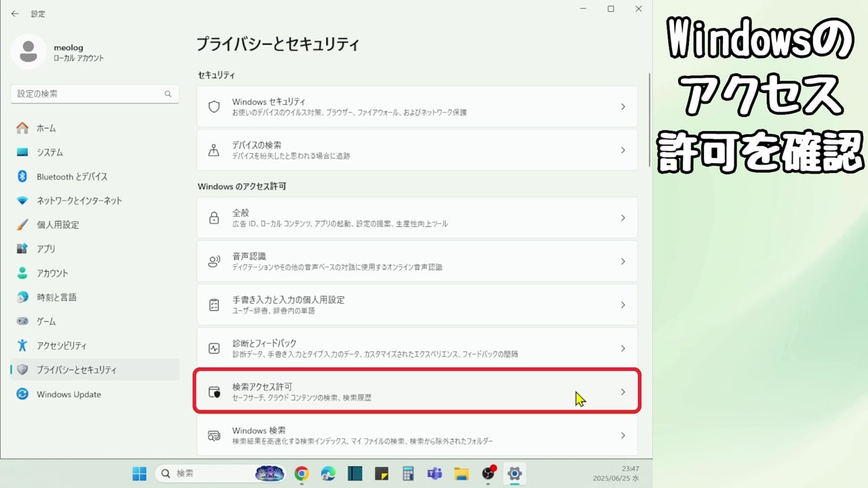Navigate to アクセシビリティ settings
Image resolution: width=868 pixels, height=488 pixels.
[x=95, y=346]
